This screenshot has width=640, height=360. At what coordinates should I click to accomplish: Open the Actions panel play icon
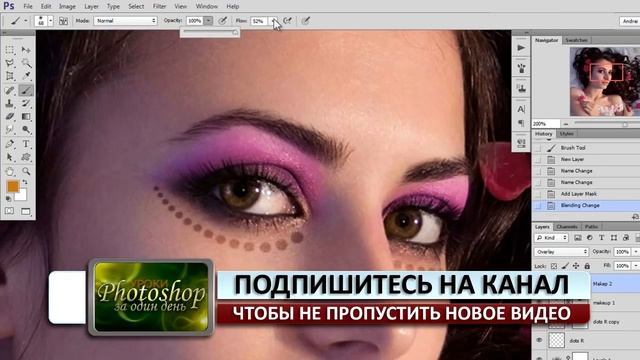[521, 48]
